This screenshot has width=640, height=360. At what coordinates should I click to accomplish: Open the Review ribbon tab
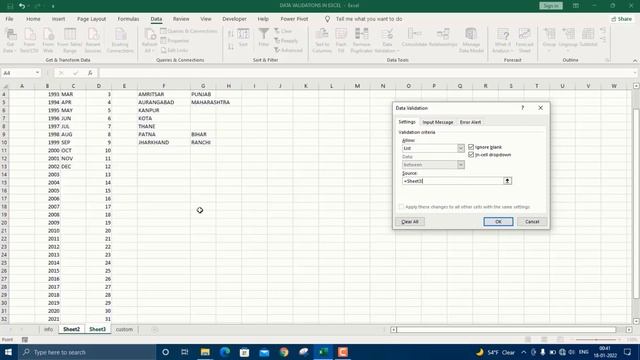click(x=181, y=19)
